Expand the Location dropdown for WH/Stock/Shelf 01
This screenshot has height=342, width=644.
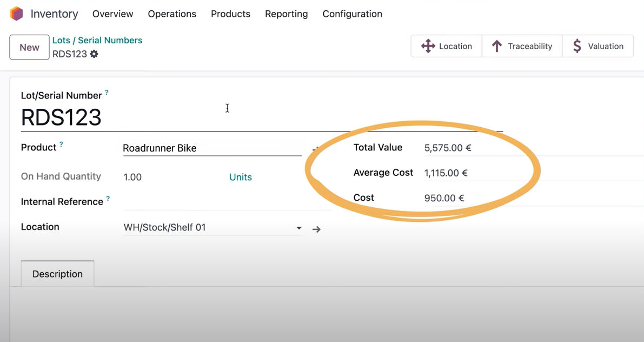coord(298,228)
